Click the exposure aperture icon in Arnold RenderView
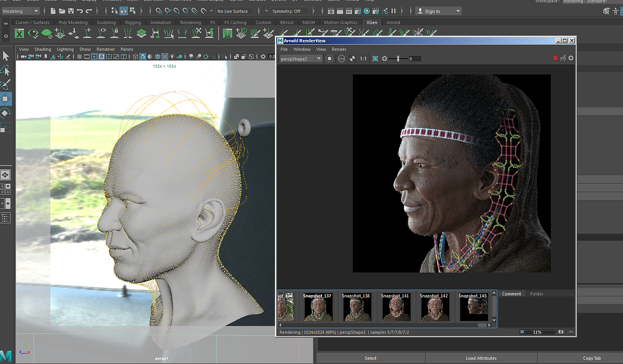Image resolution: width=623 pixels, height=364 pixels. point(385,59)
